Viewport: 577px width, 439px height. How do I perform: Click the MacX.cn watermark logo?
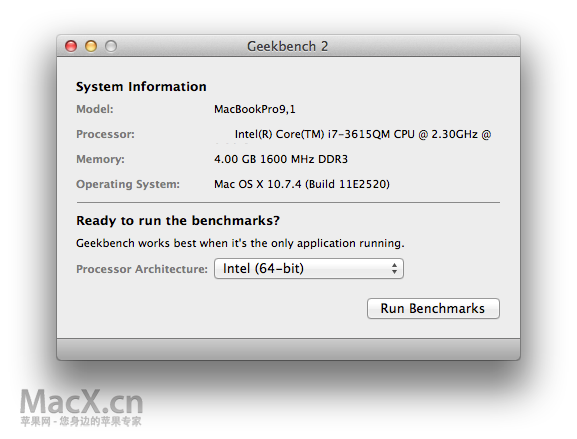81,407
